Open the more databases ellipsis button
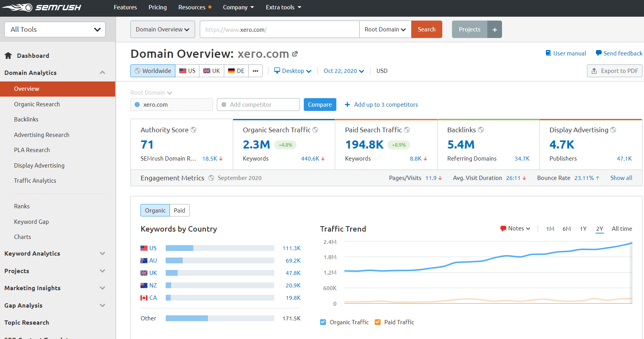The height and width of the screenshot is (339, 644). click(255, 71)
